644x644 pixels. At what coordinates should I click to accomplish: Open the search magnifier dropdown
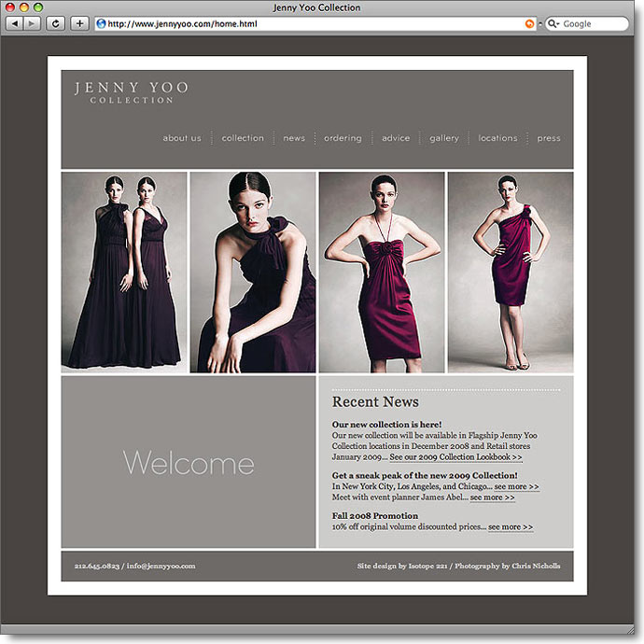[553, 24]
